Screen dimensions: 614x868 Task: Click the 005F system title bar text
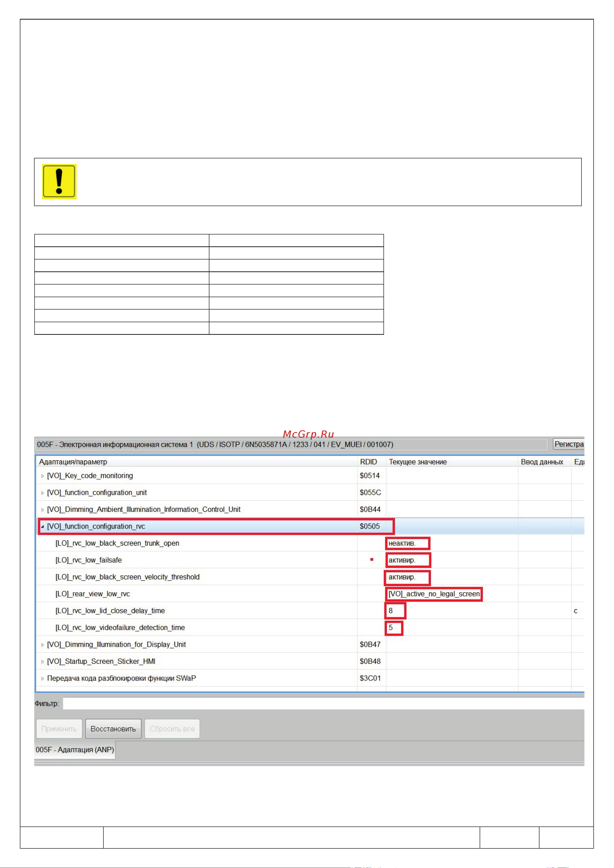[x=215, y=444]
